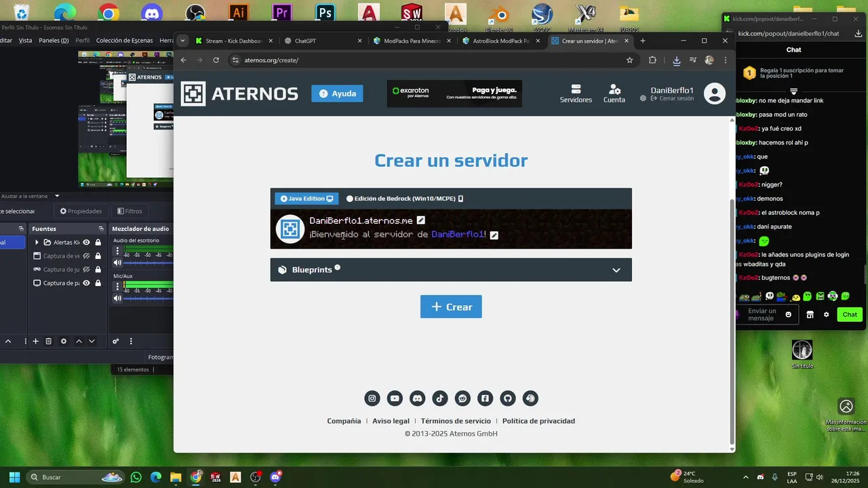This screenshot has height=488, width=868.
Task: Open a new browser tab
Action: tap(643, 41)
